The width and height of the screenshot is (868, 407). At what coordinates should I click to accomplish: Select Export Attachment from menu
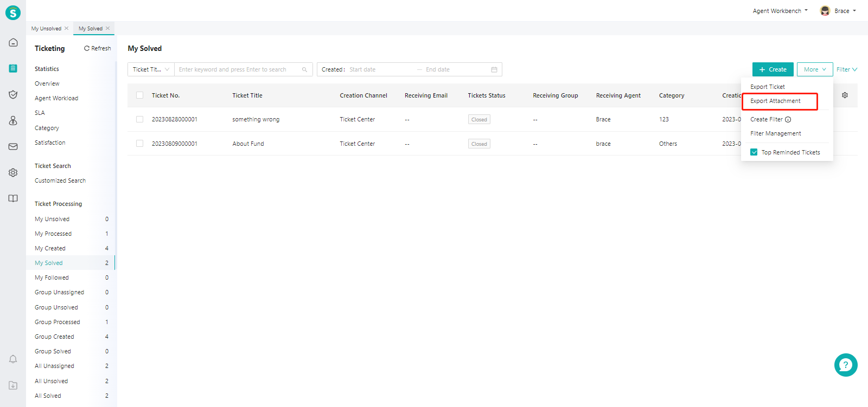pyautogui.click(x=775, y=101)
